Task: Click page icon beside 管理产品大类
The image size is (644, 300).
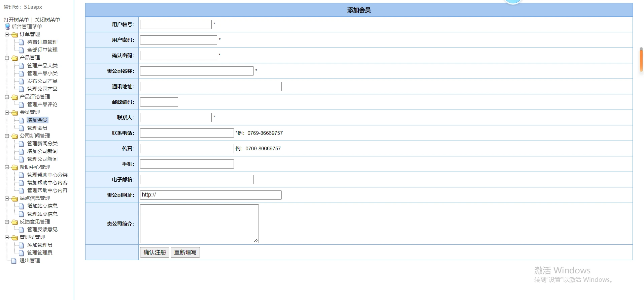Action: pos(22,66)
